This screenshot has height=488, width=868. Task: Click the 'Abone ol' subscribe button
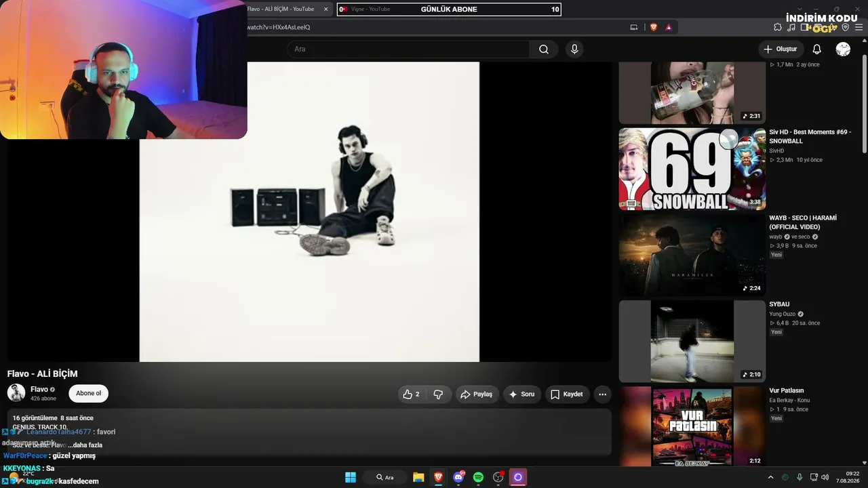88,393
